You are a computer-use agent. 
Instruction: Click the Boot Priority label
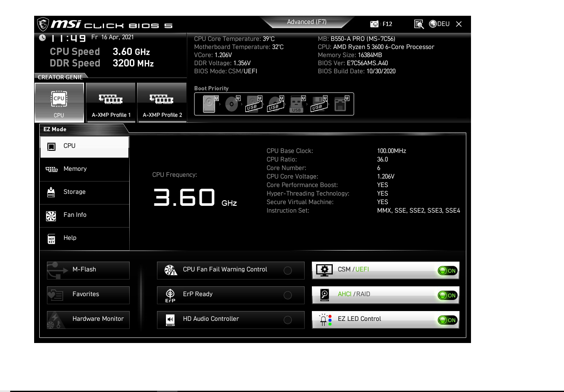tap(211, 88)
